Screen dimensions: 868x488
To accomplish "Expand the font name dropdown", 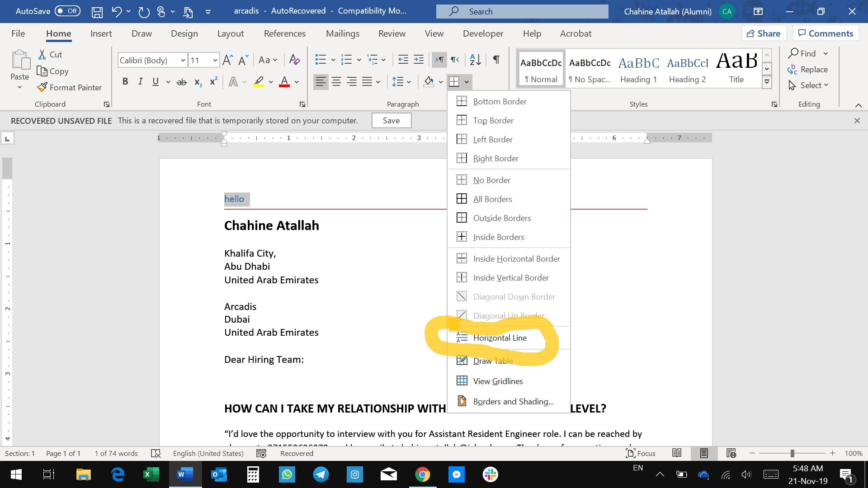I will point(183,60).
